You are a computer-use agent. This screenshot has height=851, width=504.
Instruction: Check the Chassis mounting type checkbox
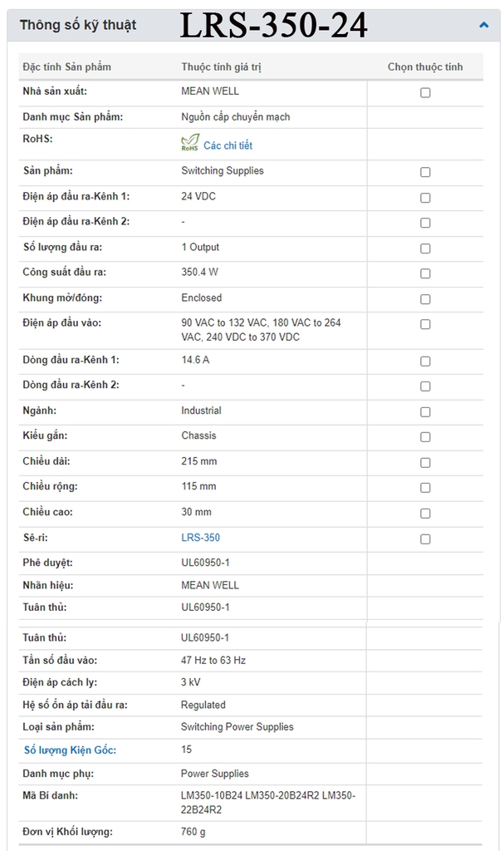425,437
